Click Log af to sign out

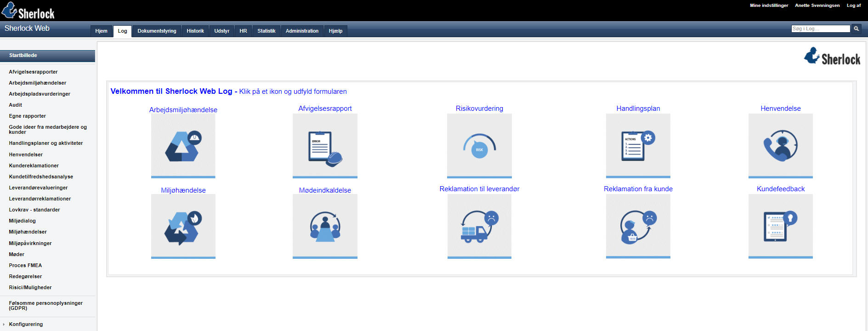[854, 6]
